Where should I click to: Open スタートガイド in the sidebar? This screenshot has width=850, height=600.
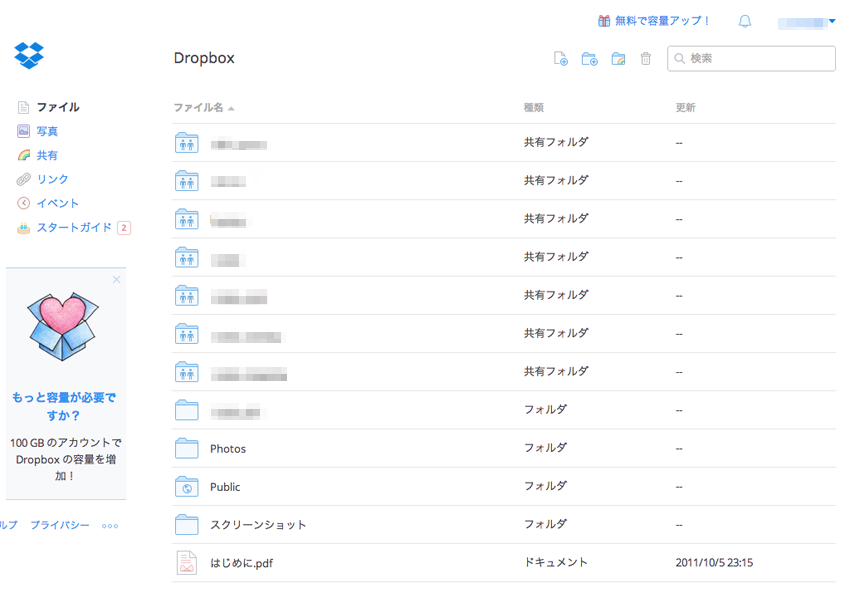74,227
